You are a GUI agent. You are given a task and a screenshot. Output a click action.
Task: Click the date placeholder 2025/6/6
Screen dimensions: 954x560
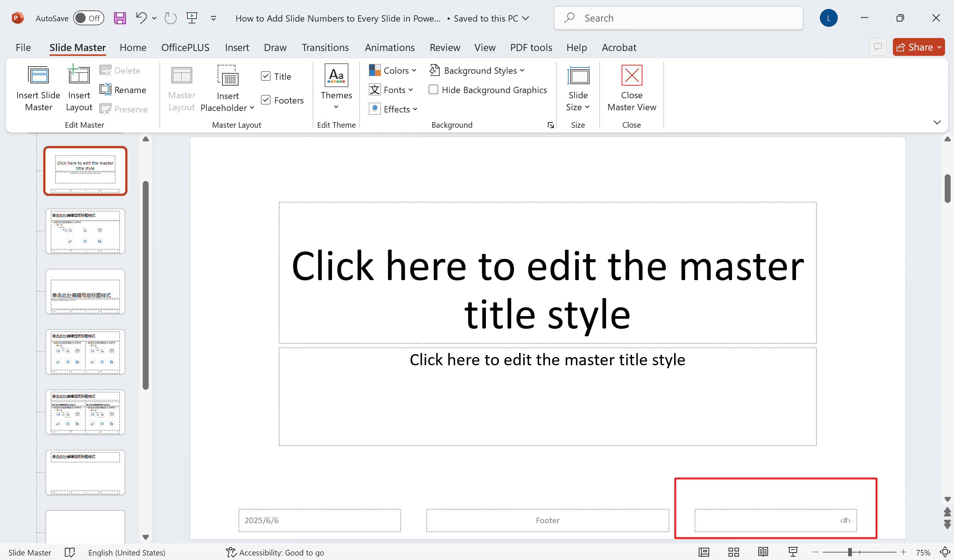(319, 520)
